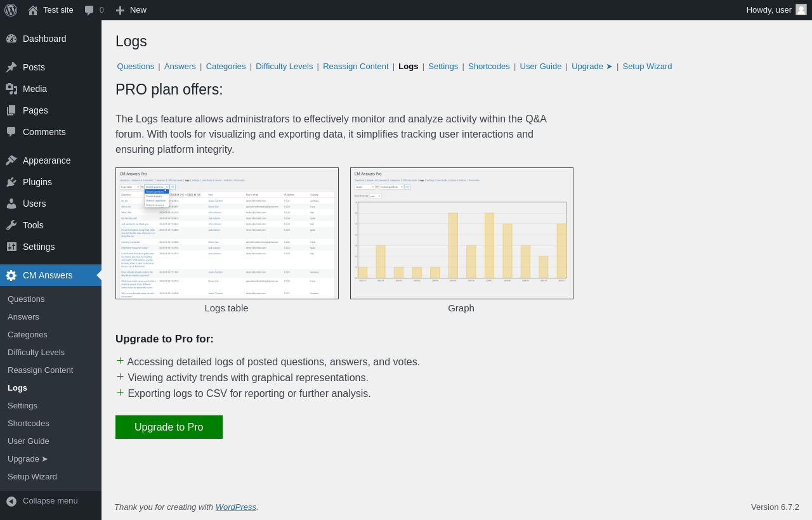
Task: Click the Posts pushpin icon
Action: click(x=11, y=67)
